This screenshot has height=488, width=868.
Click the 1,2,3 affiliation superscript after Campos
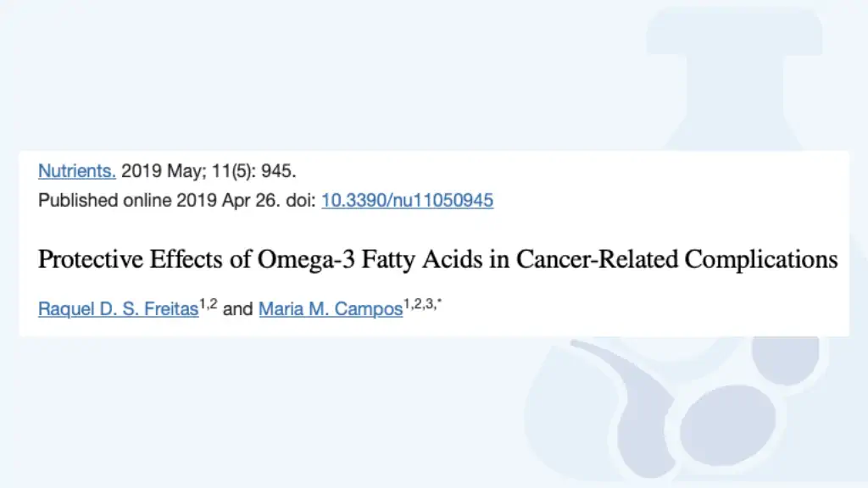419,304
